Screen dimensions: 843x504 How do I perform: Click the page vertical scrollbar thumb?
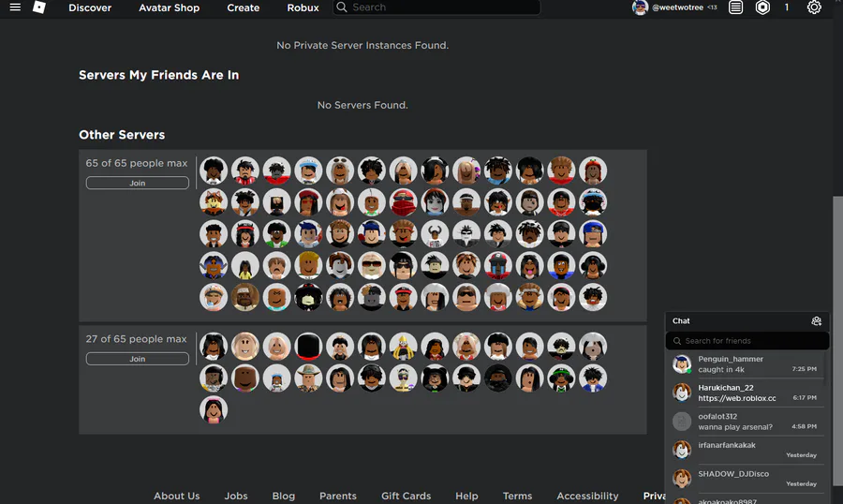pyautogui.click(x=837, y=342)
